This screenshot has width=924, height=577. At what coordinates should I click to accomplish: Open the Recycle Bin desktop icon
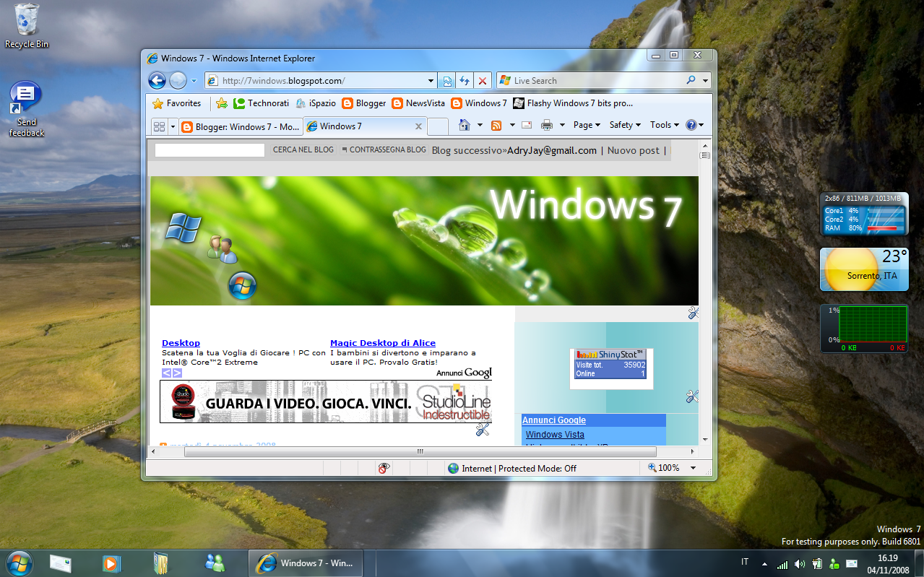27,26
